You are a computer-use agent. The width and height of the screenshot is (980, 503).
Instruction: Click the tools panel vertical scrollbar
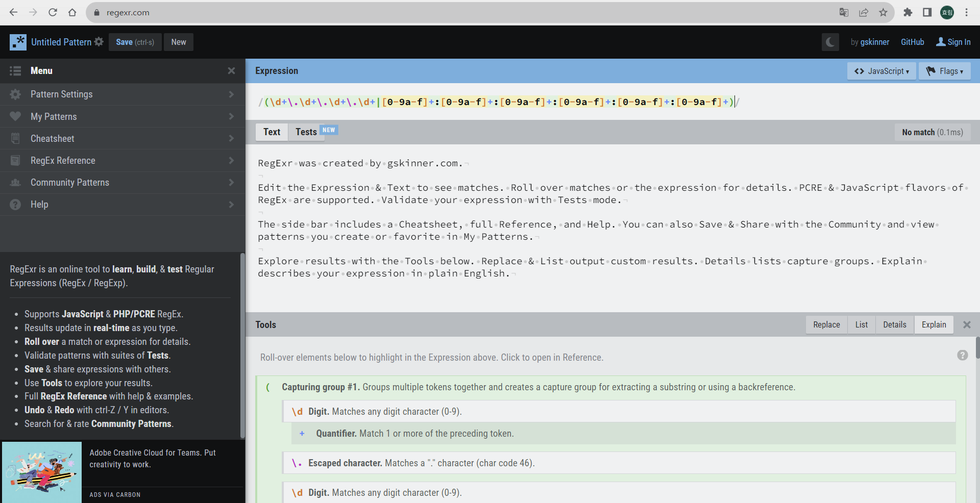(x=977, y=348)
